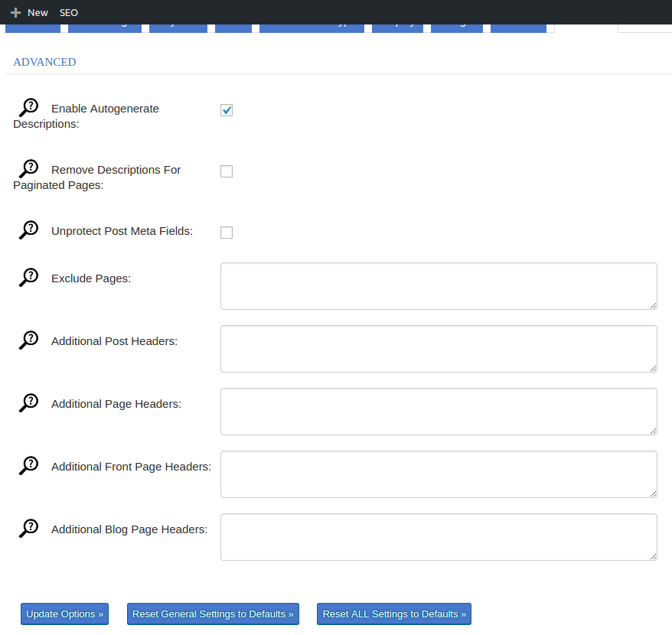Click Reset General Settings to Defaults
The image size is (672, 635).
(213, 614)
